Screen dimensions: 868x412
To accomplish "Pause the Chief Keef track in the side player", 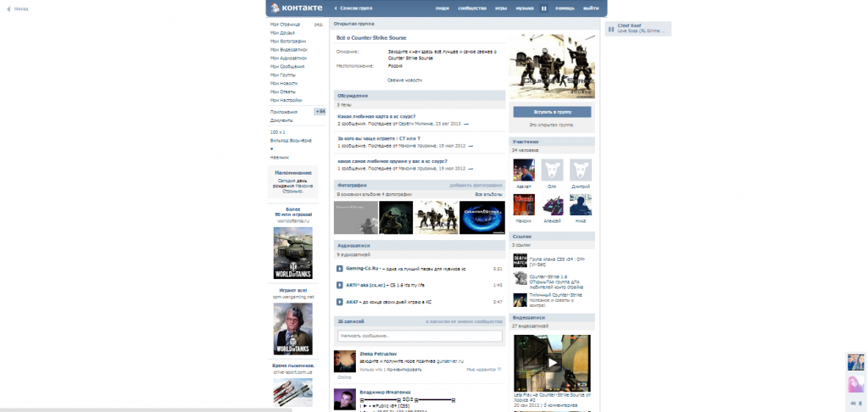I will pyautogui.click(x=611, y=28).
